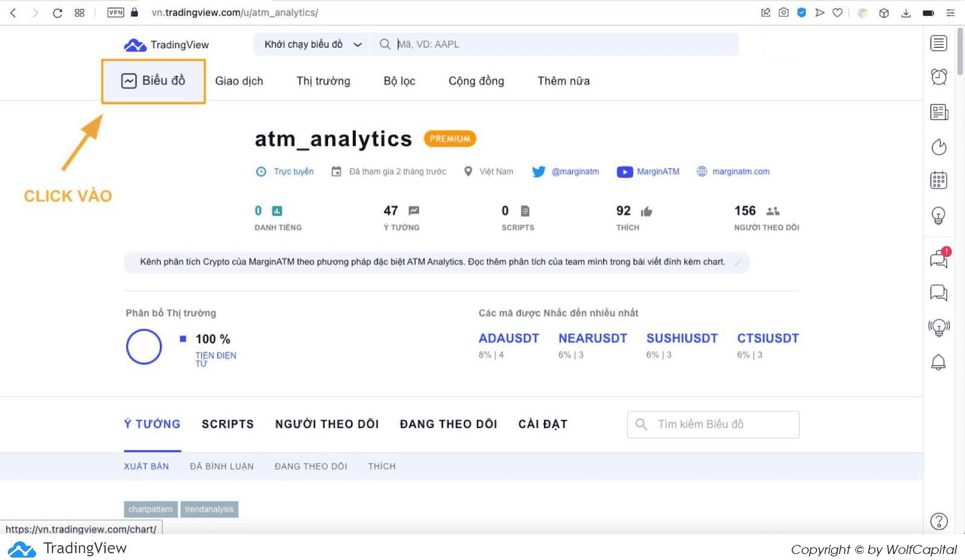The width and height of the screenshot is (965, 560).
Task: Click the 0 Danh tiếng counter
Action: [x=278, y=218]
